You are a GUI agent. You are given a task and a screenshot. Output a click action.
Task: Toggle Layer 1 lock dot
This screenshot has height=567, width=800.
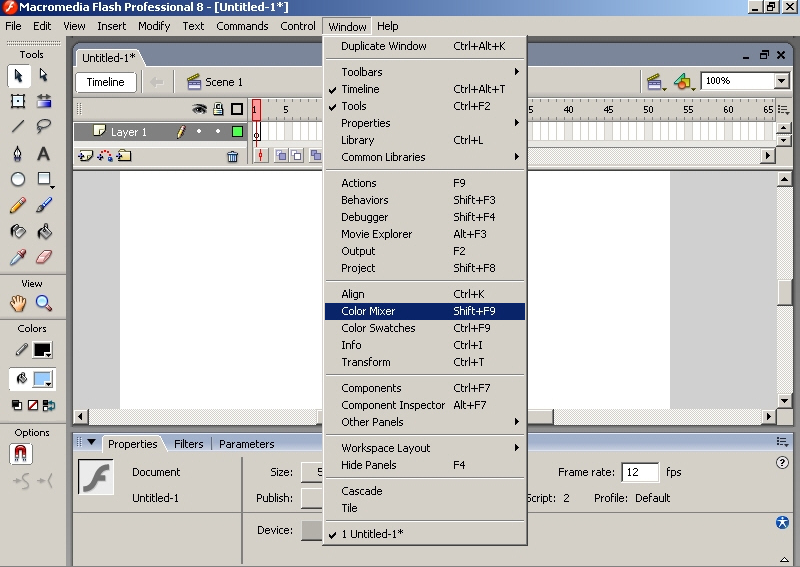click(x=218, y=132)
